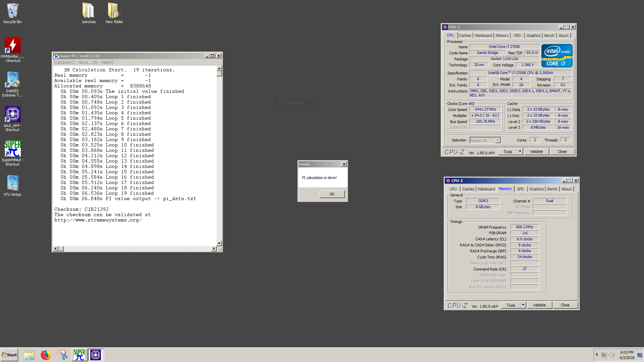Click Tools button in lower CPU-Z window

pos(511,305)
